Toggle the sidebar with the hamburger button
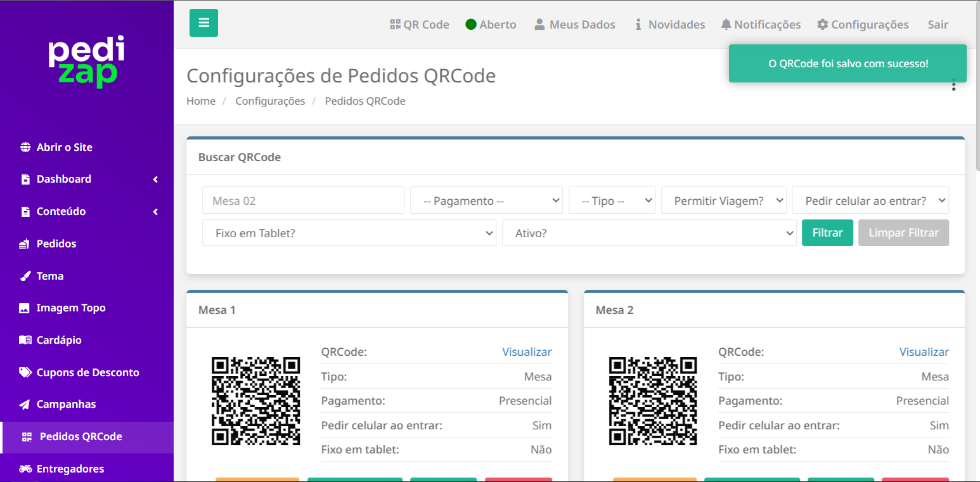The height and width of the screenshot is (482, 980). pos(203,23)
